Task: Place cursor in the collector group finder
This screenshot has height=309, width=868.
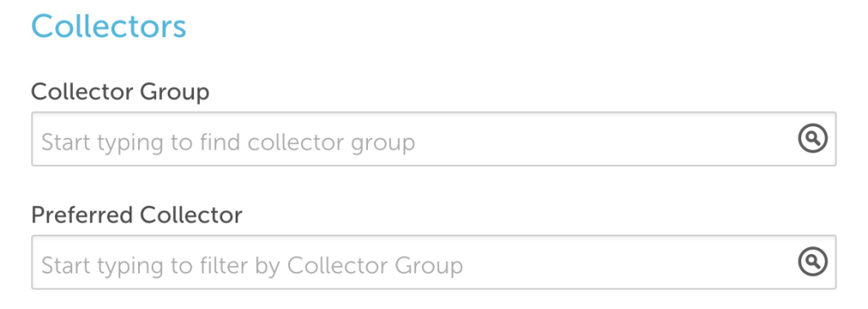Action: pyautogui.click(x=433, y=139)
